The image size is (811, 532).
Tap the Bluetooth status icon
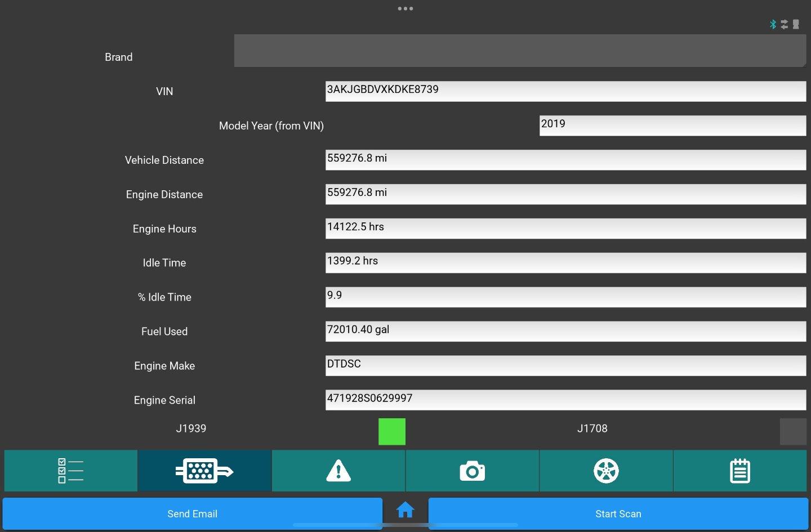click(773, 24)
